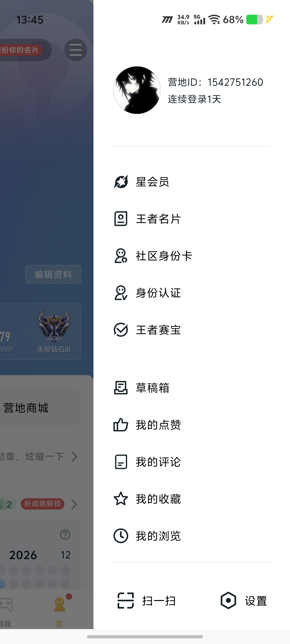
Task: Tap the 身份认证 verification icon
Action: [x=121, y=293]
